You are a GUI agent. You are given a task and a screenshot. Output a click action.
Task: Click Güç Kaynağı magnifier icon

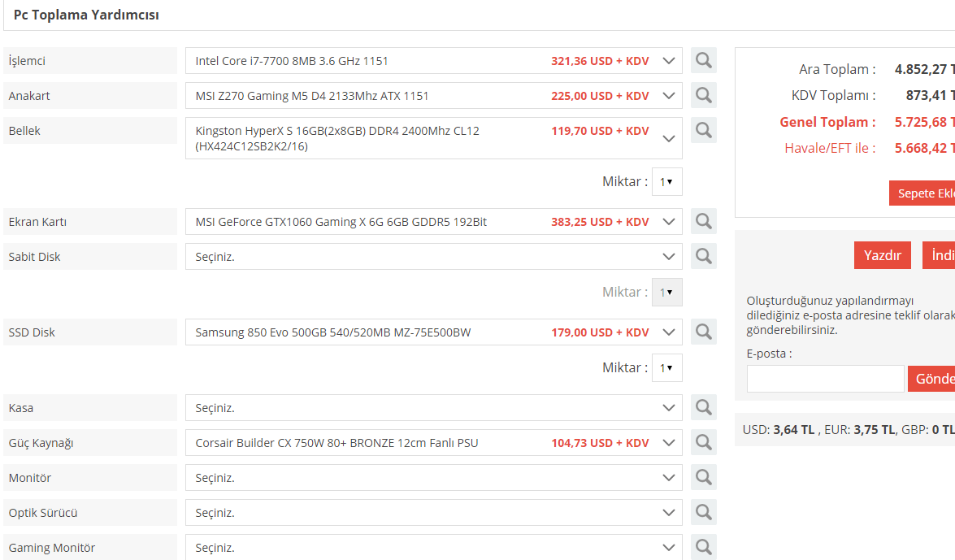point(704,442)
